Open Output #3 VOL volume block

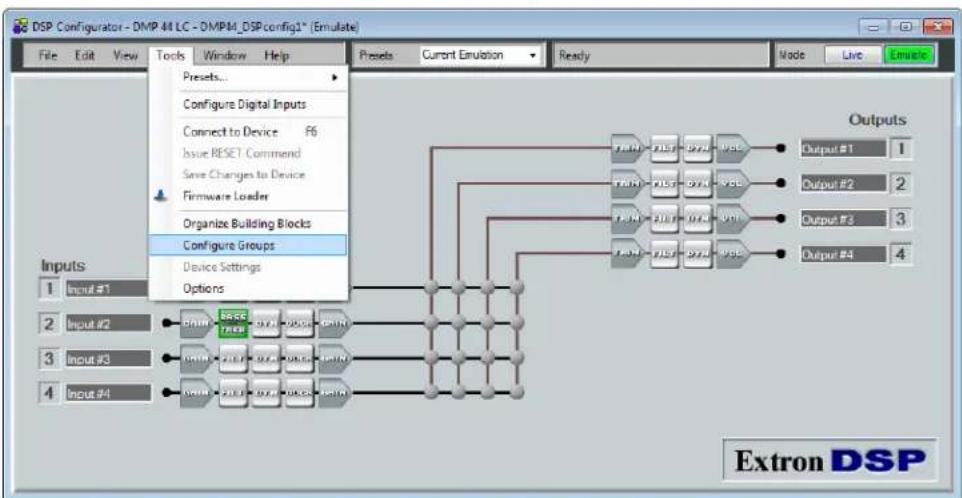733,218
